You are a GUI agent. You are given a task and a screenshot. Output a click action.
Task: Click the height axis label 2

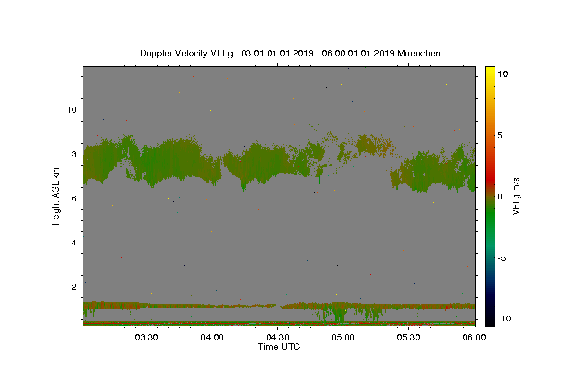click(x=73, y=287)
